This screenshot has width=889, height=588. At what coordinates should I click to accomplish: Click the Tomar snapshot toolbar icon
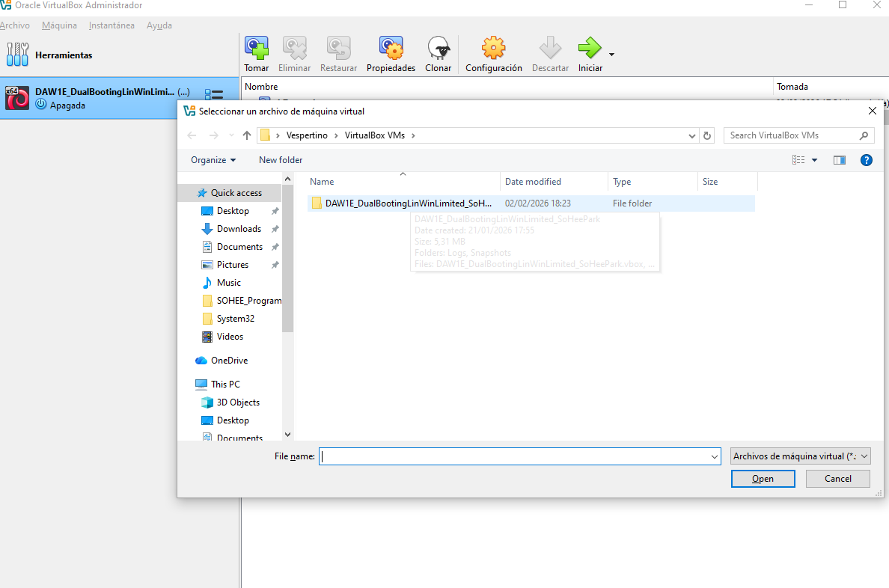256,48
